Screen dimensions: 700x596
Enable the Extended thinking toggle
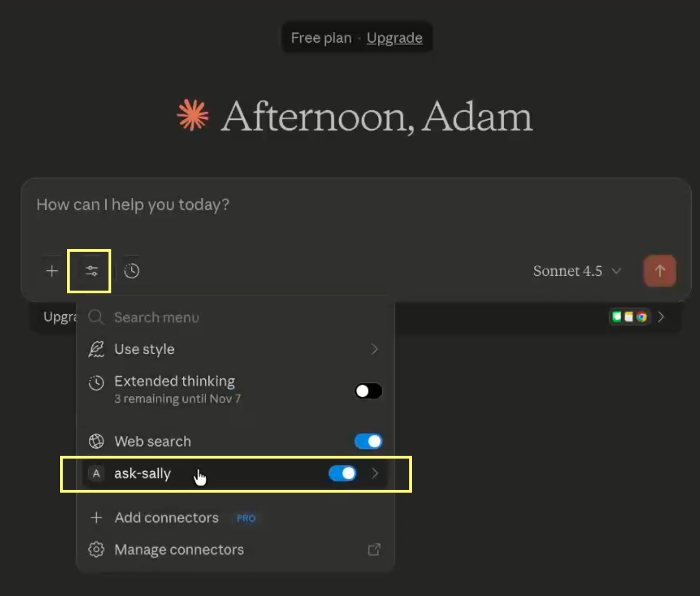pos(368,391)
